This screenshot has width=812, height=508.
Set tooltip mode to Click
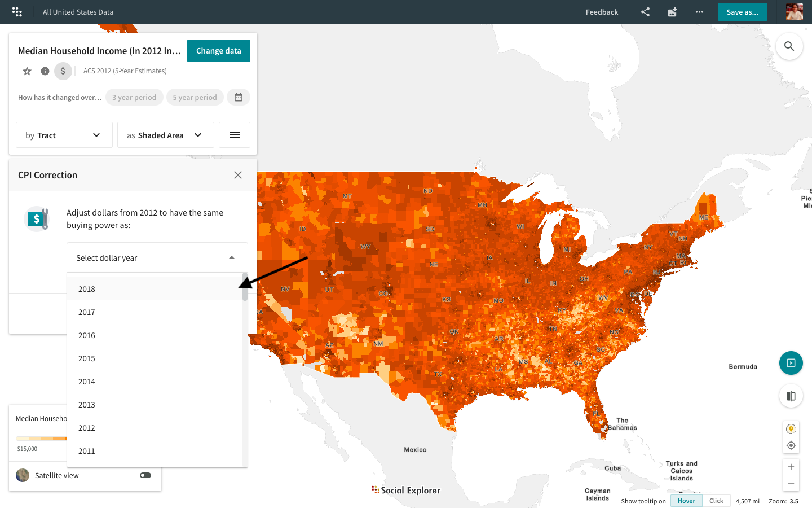716,501
